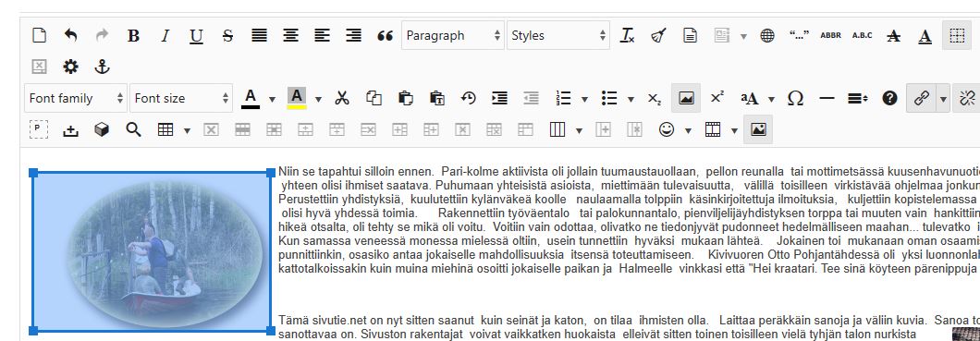Image resolution: width=980 pixels, height=341 pixels.
Task: Left-align the text
Action: [322, 36]
